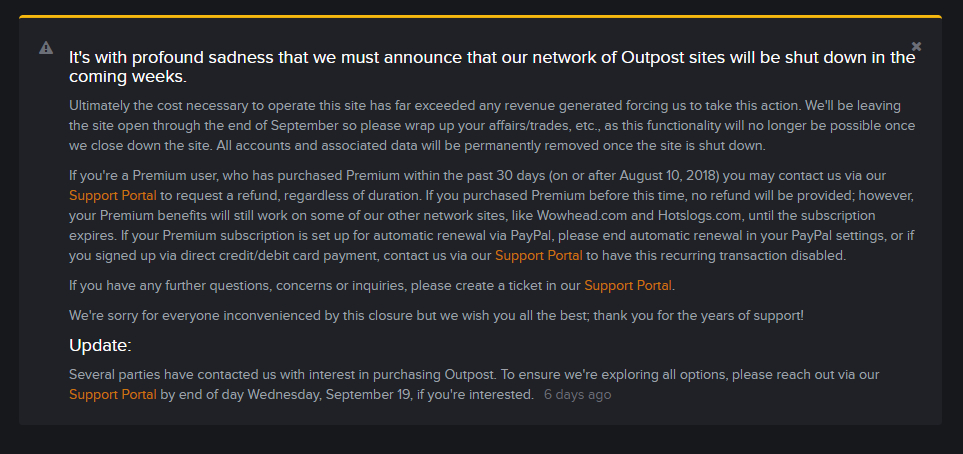
Task: Open Support Portal link about disabling recurring transaction
Action: (539, 256)
